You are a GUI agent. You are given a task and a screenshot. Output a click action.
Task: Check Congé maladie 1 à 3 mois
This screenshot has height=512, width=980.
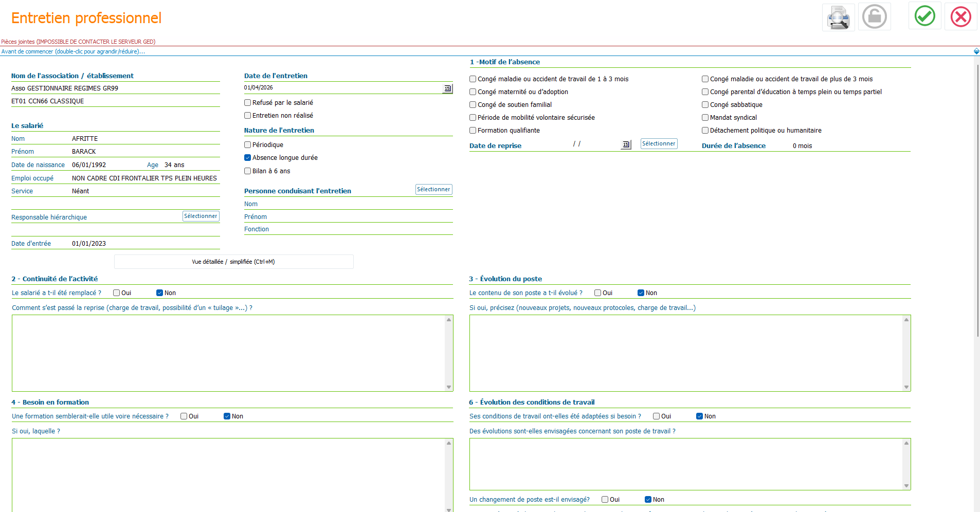473,79
